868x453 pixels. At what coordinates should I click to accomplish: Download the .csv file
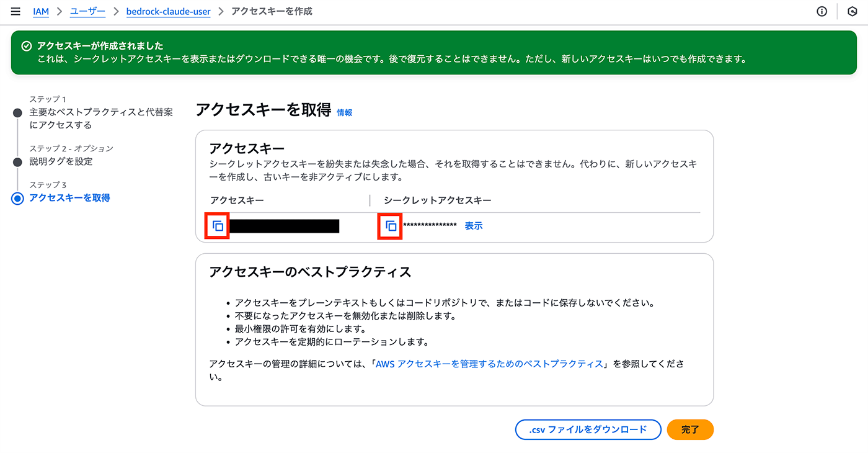(588, 429)
